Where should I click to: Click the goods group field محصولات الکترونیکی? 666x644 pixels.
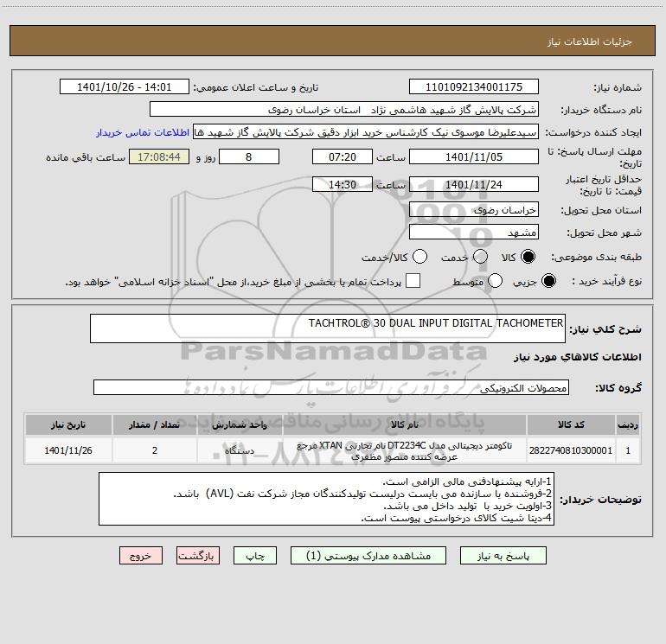point(331,387)
